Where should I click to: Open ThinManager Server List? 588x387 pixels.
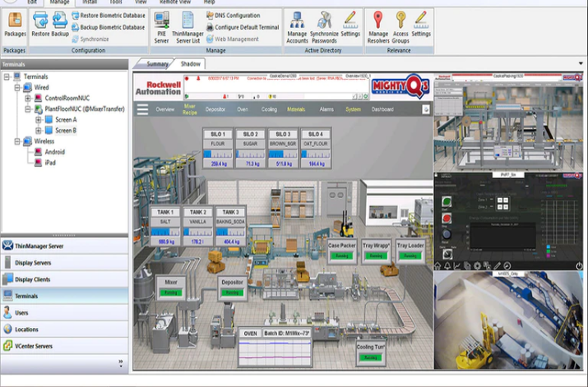tap(188, 27)
